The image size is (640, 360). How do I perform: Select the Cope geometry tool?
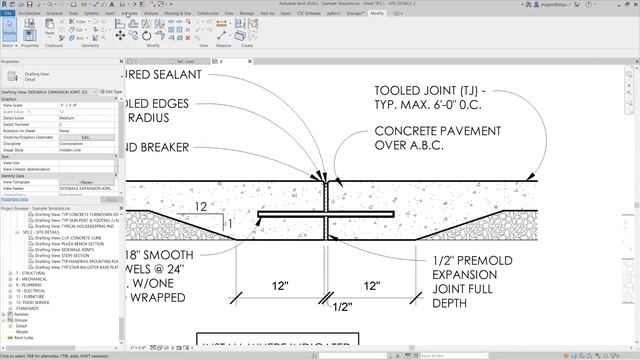click(77, 21)
